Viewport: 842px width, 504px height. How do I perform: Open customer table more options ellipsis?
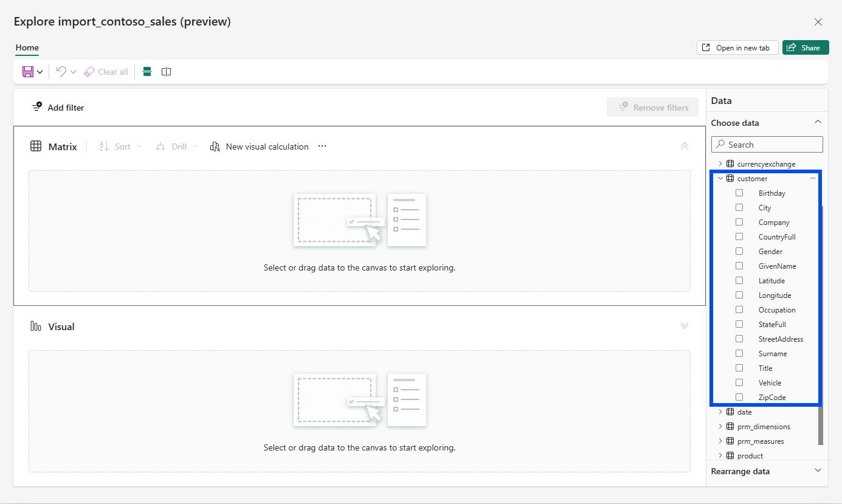pyautogui.click(x=813, y=178)
